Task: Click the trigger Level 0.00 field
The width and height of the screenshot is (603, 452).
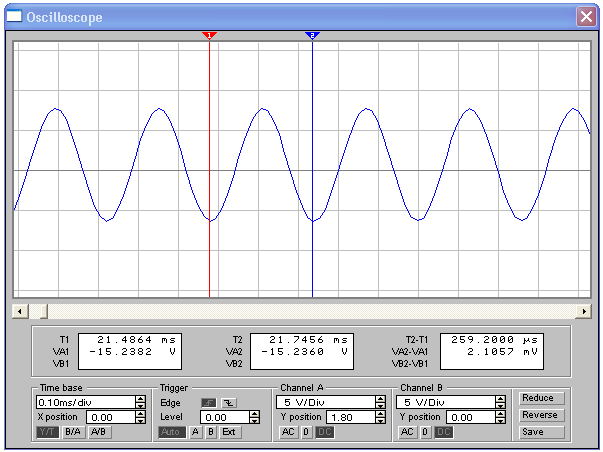Action: coord(225,417)
